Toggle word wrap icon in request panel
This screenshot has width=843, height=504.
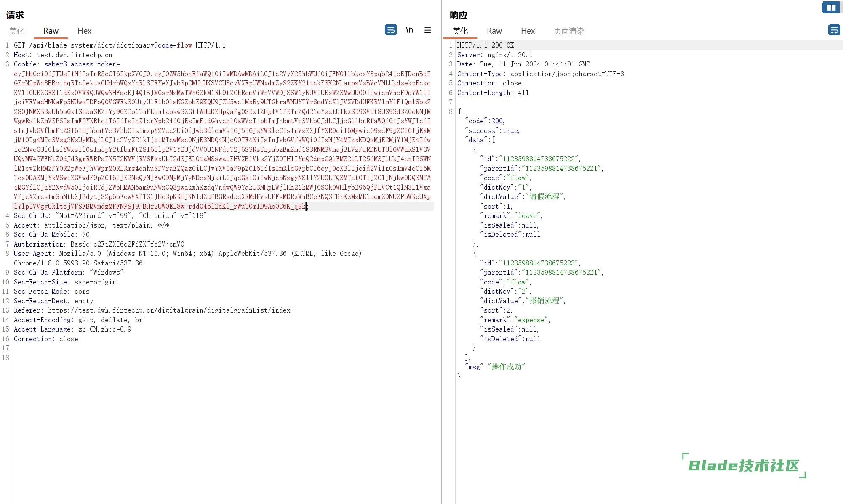[391, 30]
